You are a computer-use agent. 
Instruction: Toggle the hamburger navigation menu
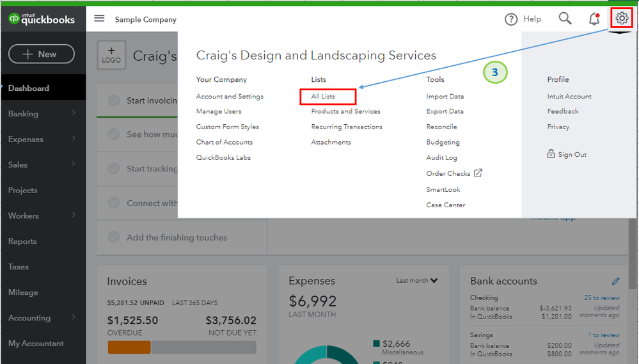tap(99, 19)
